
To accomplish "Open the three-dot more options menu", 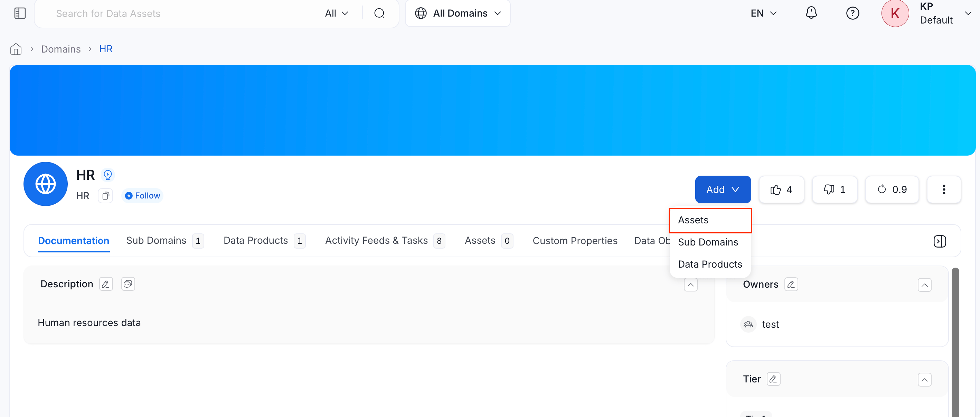I will tap(944, 189).
